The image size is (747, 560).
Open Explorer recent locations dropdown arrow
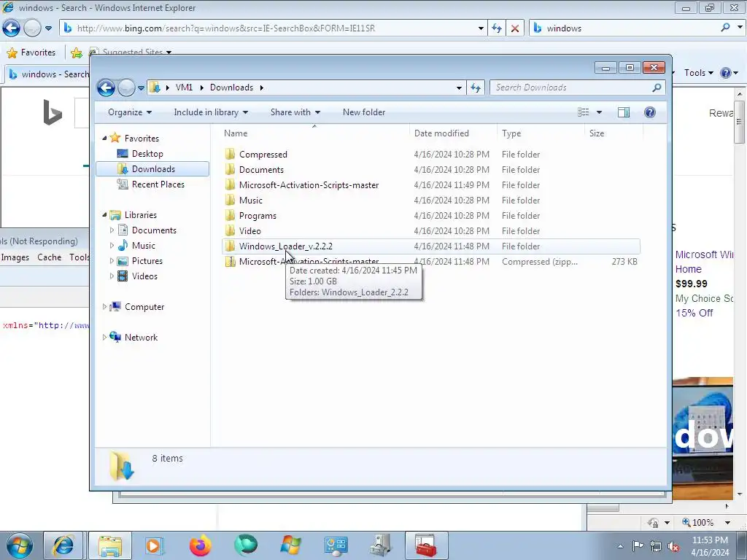[141, 88]
